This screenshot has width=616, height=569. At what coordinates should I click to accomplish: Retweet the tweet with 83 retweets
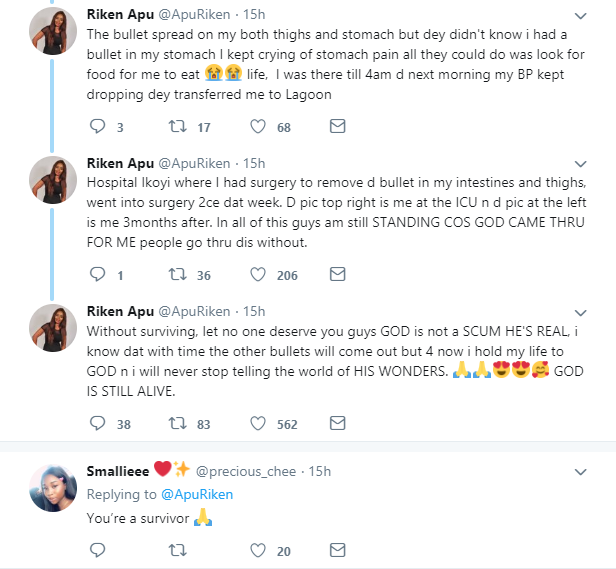(x=177, y=423)
